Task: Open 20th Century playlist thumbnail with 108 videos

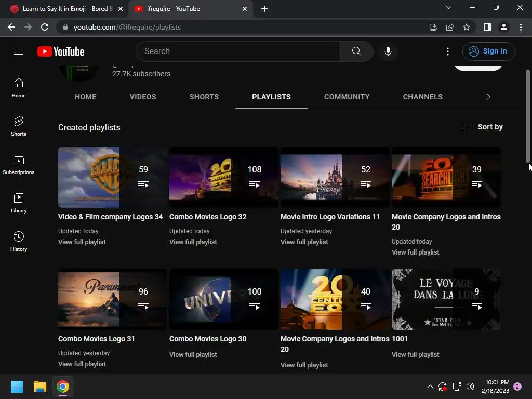Action: click(x=223, y=177)
